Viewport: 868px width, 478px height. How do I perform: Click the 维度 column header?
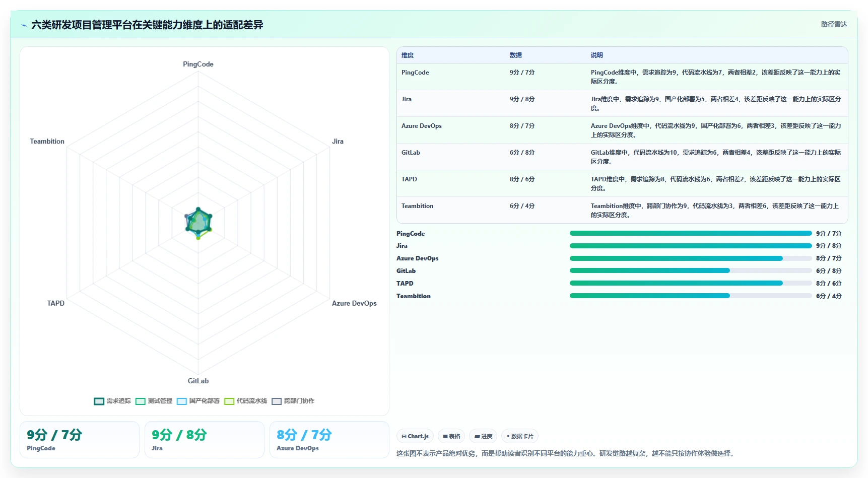[x=408, y=55]
